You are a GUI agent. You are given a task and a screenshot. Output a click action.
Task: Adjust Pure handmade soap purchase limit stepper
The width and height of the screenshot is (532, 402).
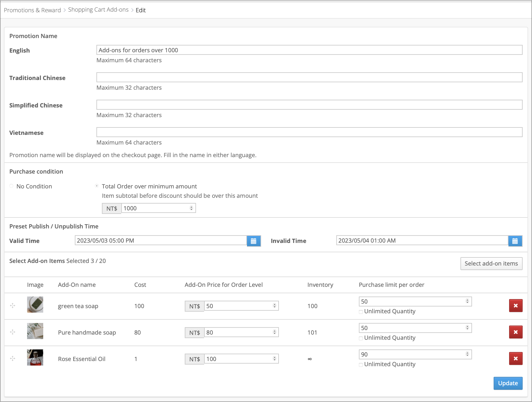[468, 327]
